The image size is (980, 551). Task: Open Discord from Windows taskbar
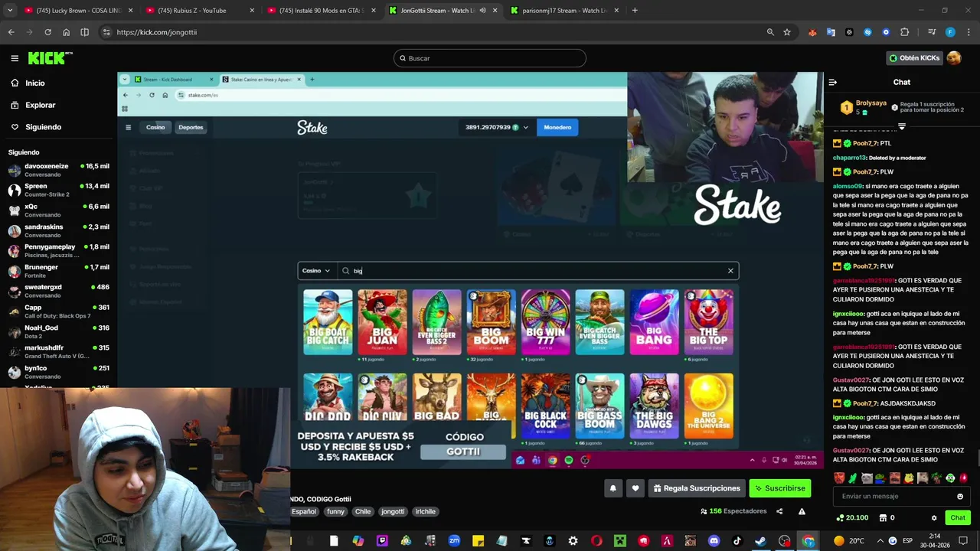coord(714,541)
